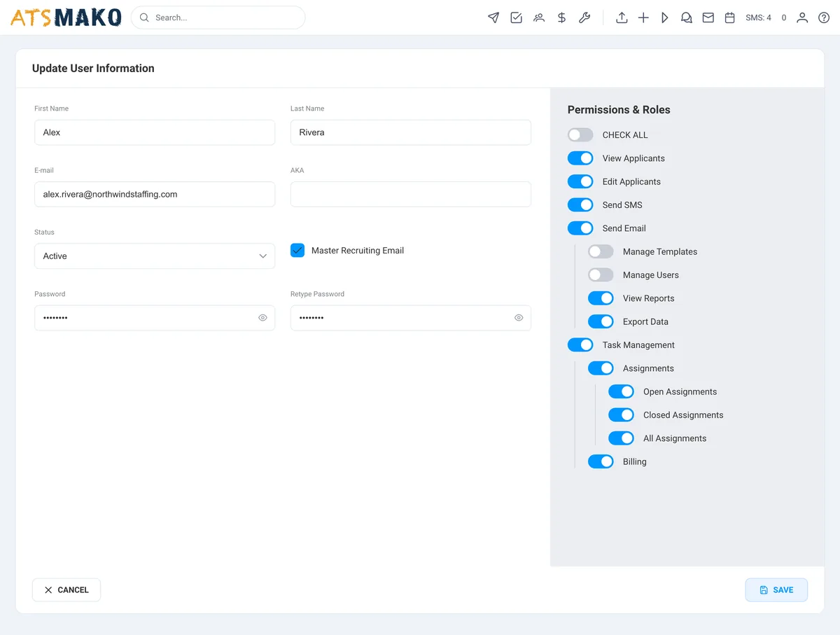
Task: Disable the Open Assignments switch
Action: pos(621,391)
